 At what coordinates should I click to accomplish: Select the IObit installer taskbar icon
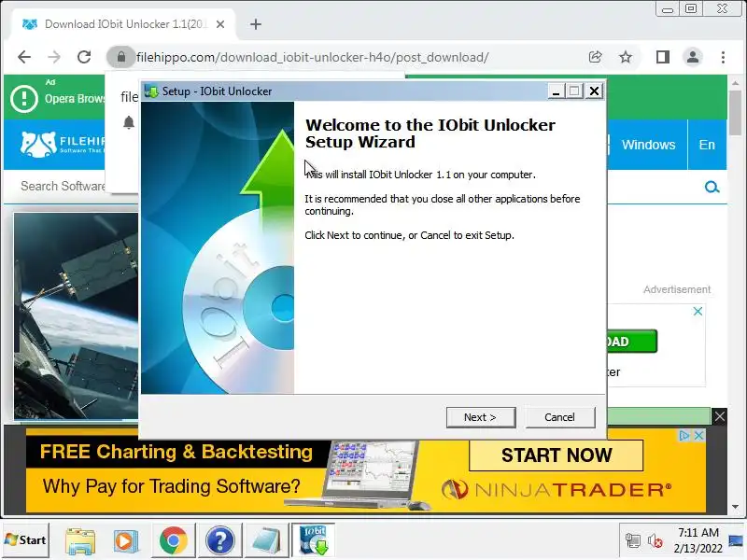tap(314, 540)
